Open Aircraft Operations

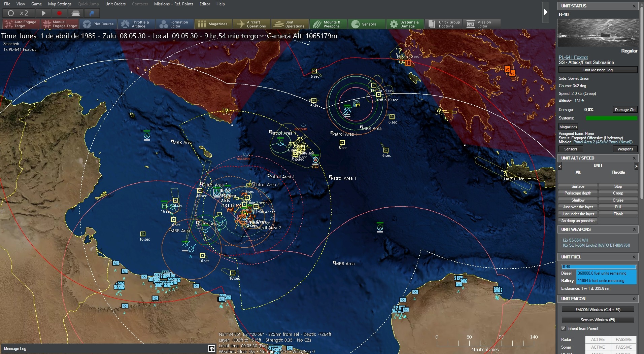[x=251, y=24]
